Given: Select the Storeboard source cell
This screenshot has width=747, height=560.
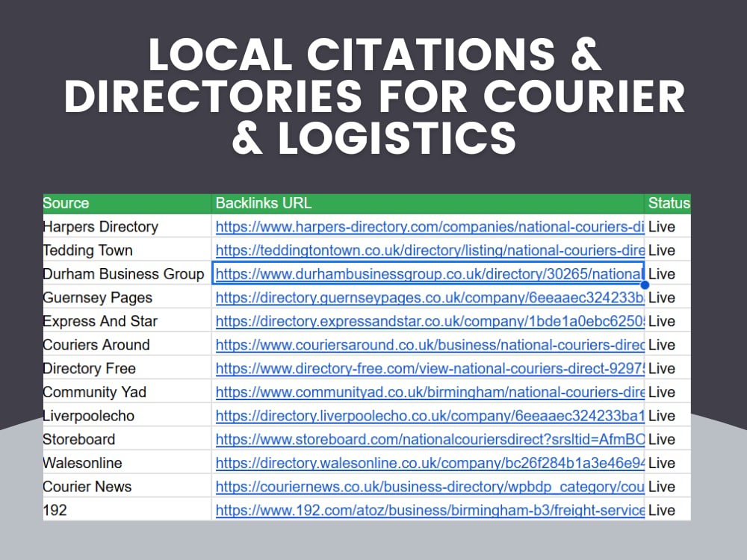Looking at the screenshot, I should pyautogui.click(x=127, y=440).
